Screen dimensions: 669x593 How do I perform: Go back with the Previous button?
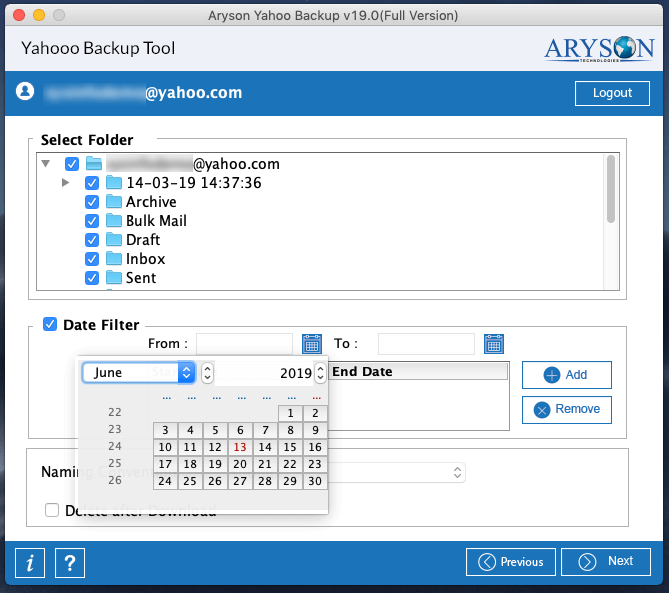pos(511,562)
